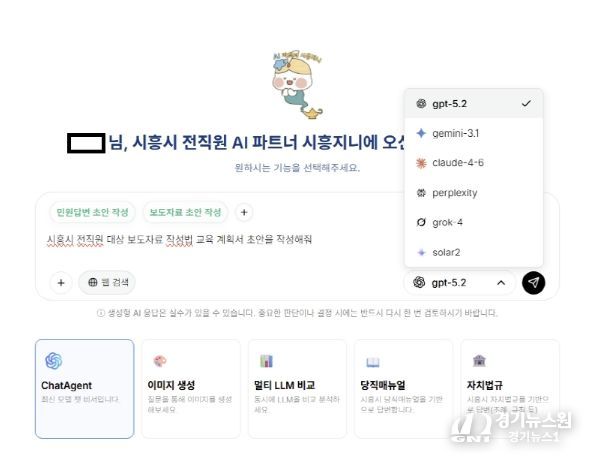This screenshot has width=591, height=463.
Task: Open the ChatAgent card
Action: click(84, 389)
